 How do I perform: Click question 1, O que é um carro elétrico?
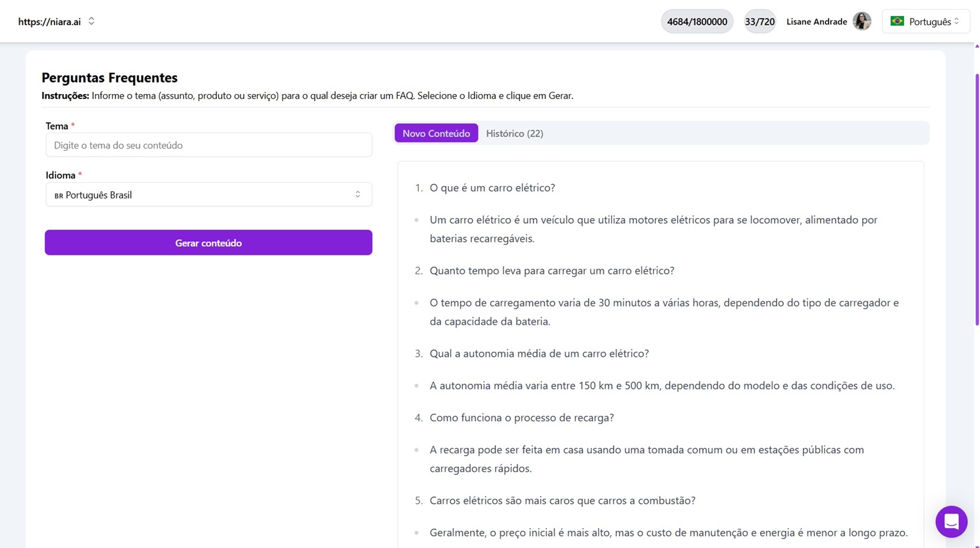click(492, 187)
